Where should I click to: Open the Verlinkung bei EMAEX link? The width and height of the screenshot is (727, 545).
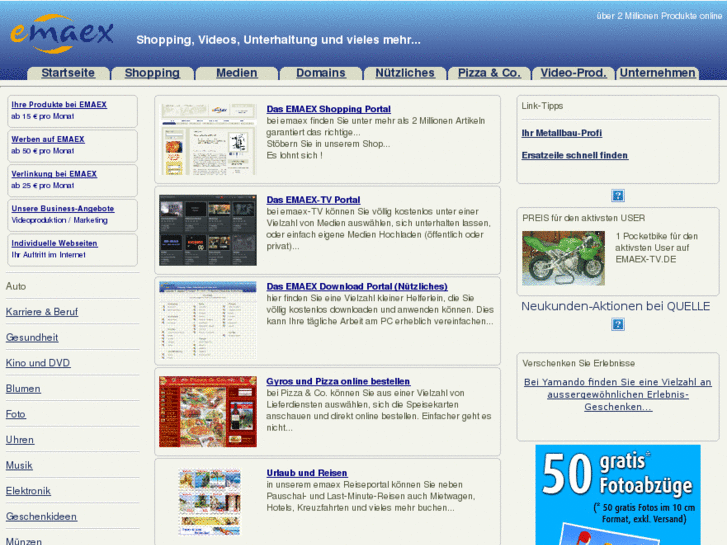tap(54, 174)
